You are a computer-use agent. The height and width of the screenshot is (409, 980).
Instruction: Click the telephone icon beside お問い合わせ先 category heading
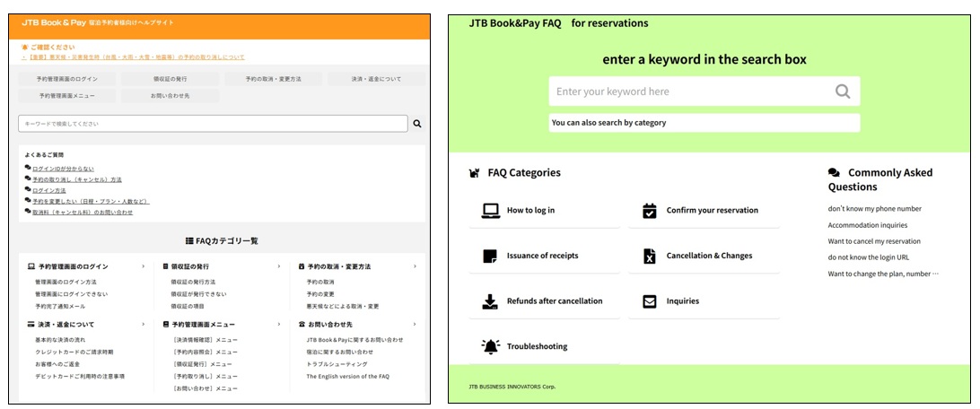tap(302, 325)
